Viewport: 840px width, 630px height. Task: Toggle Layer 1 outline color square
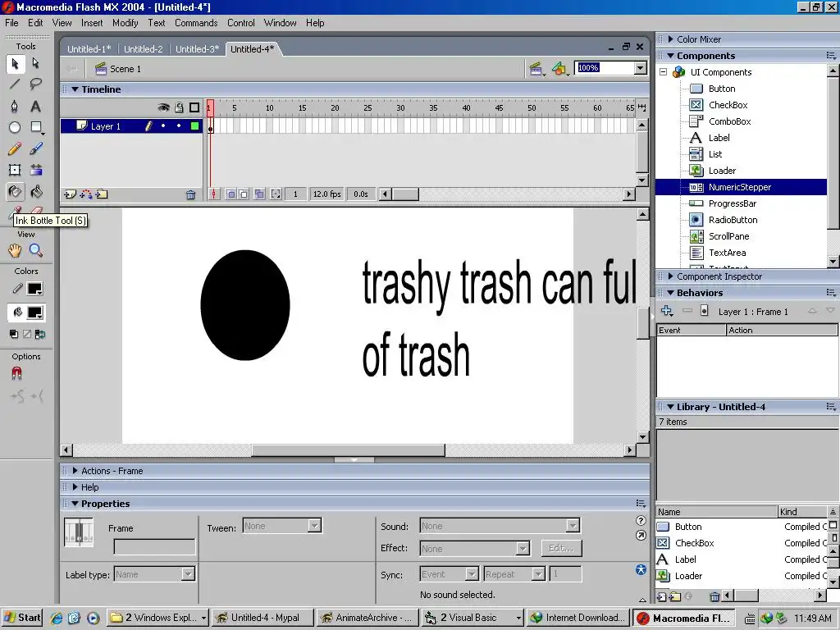tap(195, 126)
